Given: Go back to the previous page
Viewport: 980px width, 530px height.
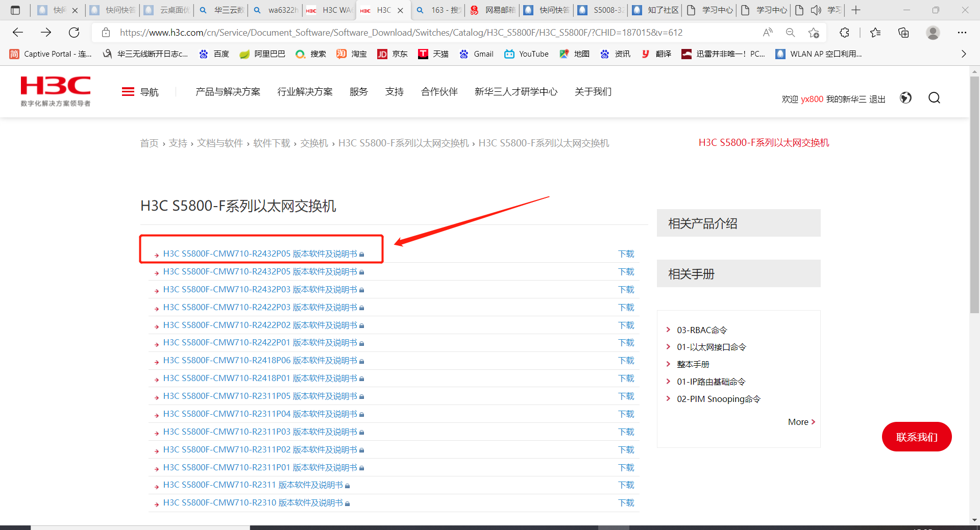Looking at the screenshot, I should click(18, 33).
